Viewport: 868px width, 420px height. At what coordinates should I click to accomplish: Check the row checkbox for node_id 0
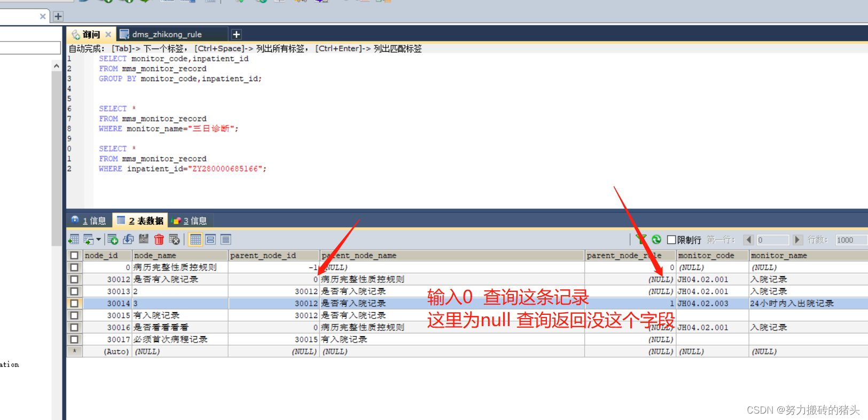[x=74, y=267]
